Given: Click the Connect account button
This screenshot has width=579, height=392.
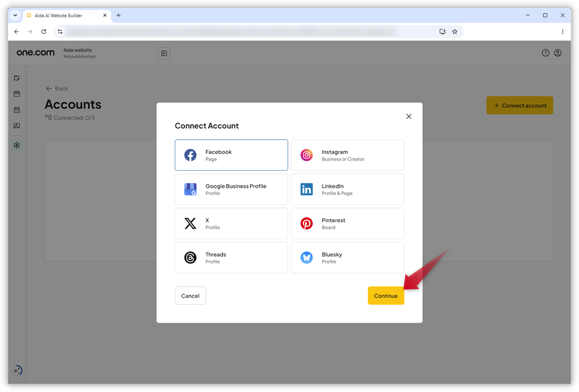Looking at the screenshot, I should pos(520,105).
